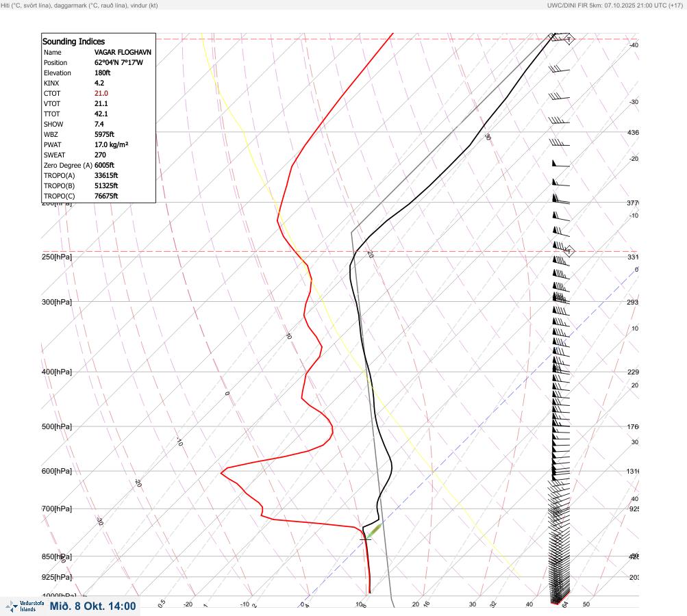
Task: Click the VTOT value 21.1
Action: click(101, 104)
